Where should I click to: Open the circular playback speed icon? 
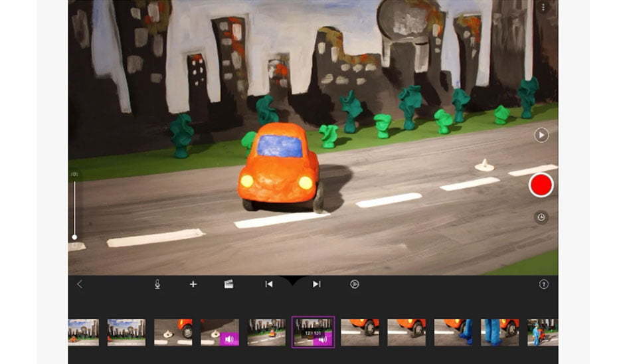355,284
